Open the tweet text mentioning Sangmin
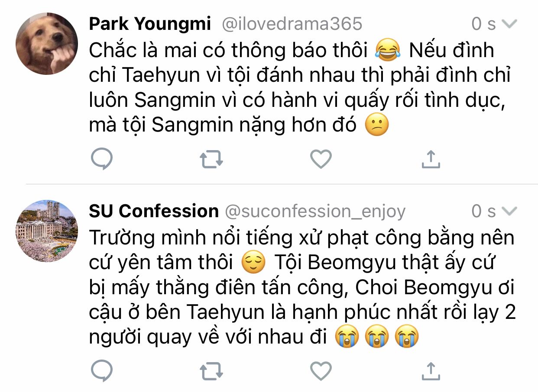Viewport: 538px width, 392px height. [299, 88]
